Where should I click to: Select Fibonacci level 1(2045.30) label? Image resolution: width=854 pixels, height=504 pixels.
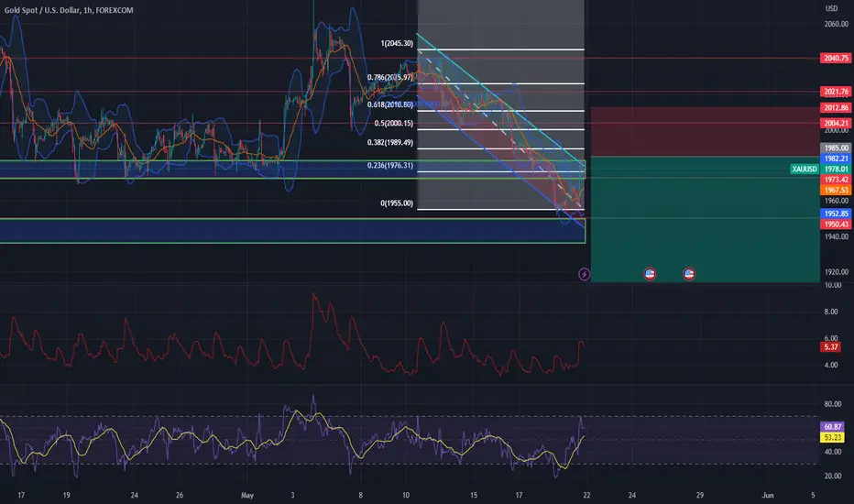397,43
